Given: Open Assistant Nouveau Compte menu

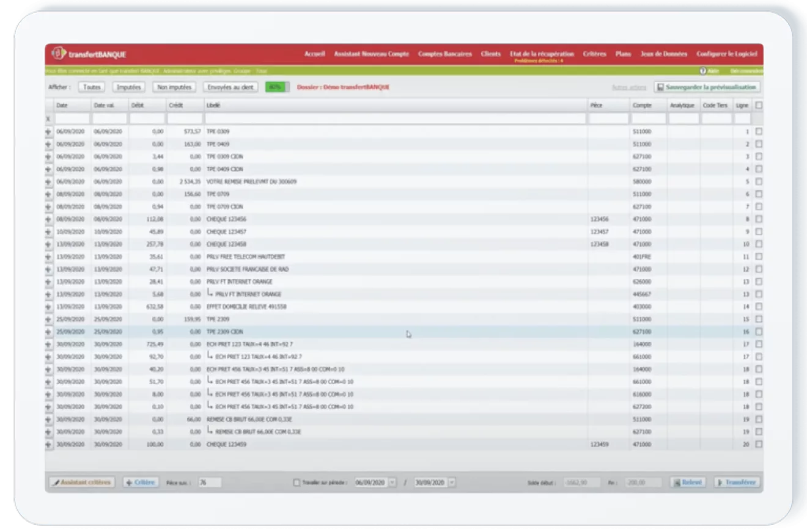Looking at the screenshot, I should click(x=372, y=54).
